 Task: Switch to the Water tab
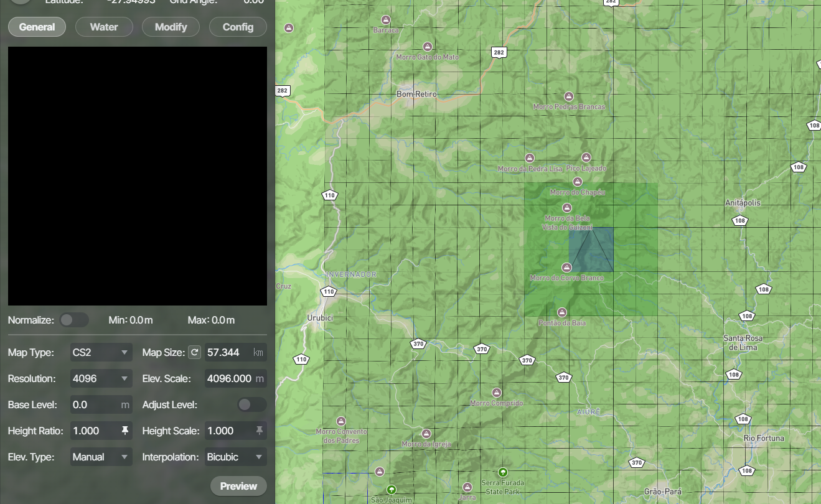[103, 27]
